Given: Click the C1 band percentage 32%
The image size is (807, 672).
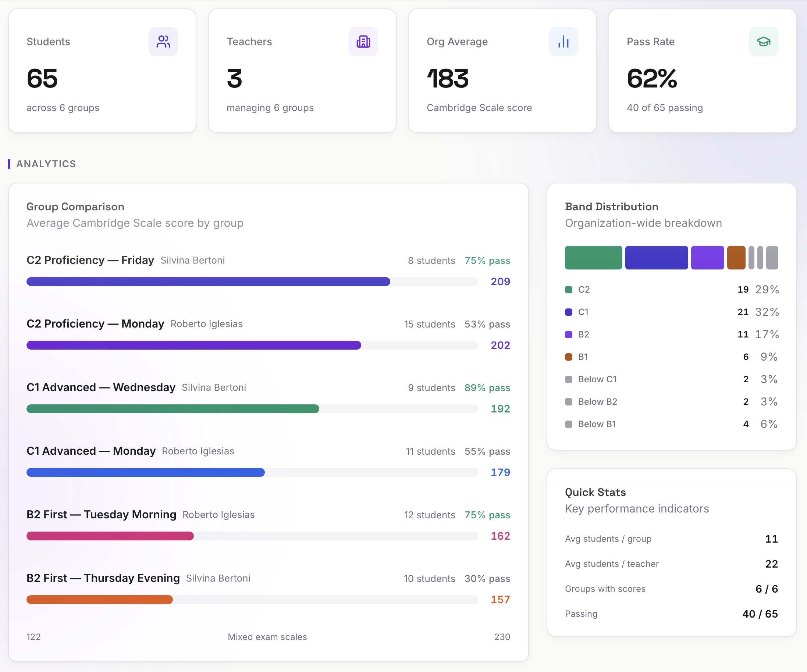Looking at the screenshot, I should tap(767, 312).
